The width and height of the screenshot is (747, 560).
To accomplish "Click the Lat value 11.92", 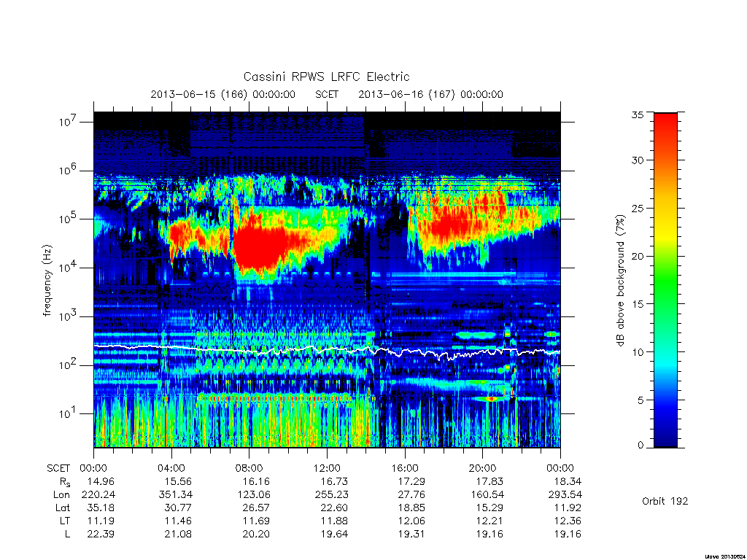I will [568, 507].
